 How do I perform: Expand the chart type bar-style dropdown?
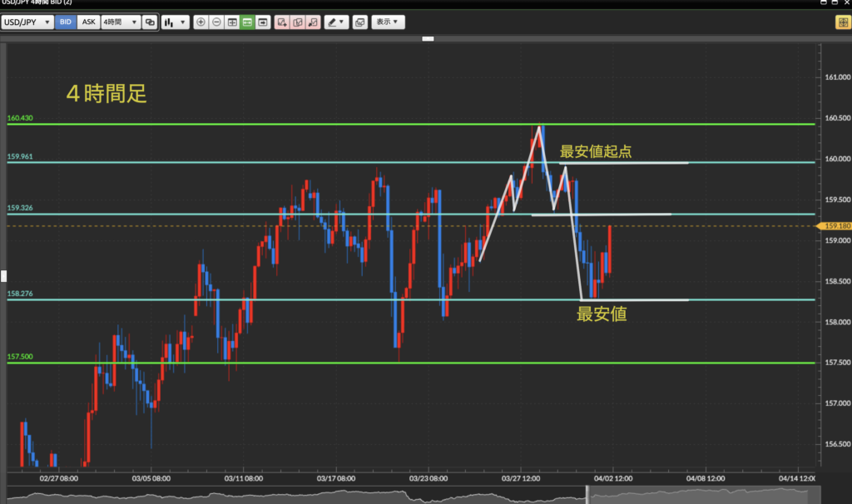tap(174, 22)
